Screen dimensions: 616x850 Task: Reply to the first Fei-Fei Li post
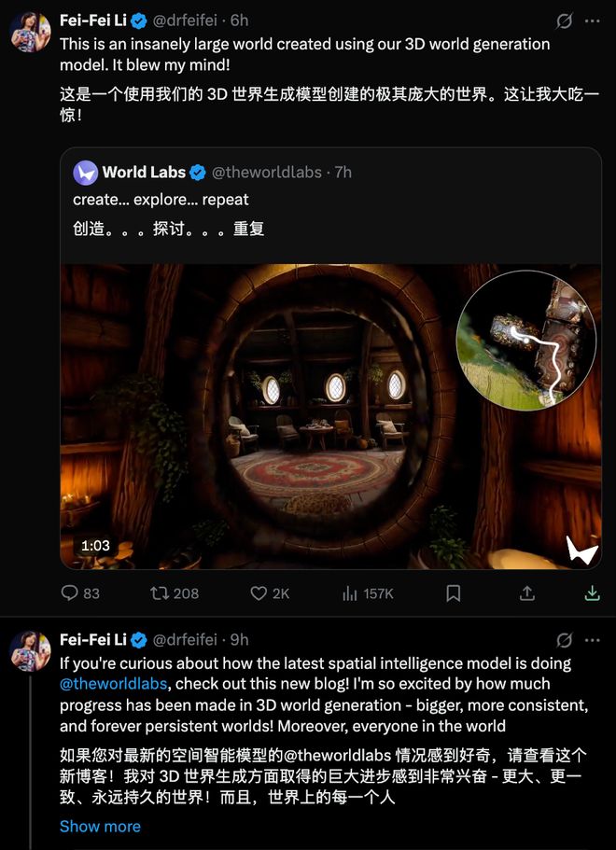click(69, 593)
